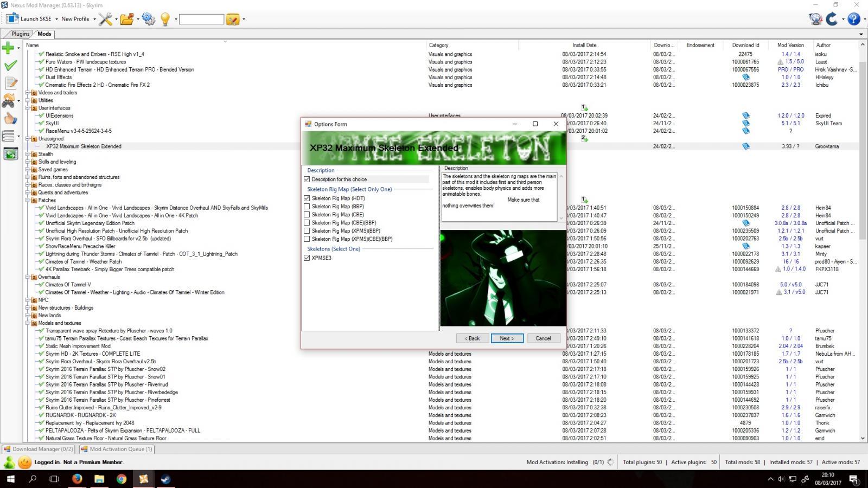The width and height of the screenshot is (868, 488).
Task: Open the Launch SKSE dropdown arrow
Action: pyautogui.click(x=56, y=19)
